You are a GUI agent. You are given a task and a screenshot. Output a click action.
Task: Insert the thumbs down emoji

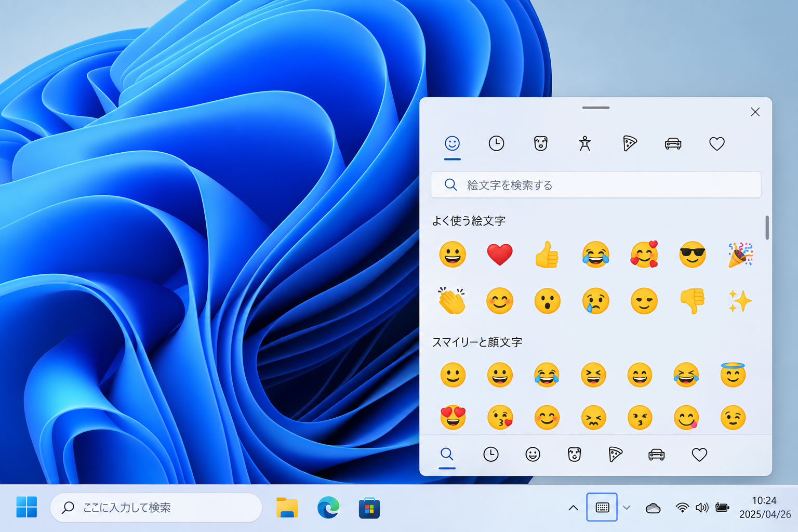(692, 301)
